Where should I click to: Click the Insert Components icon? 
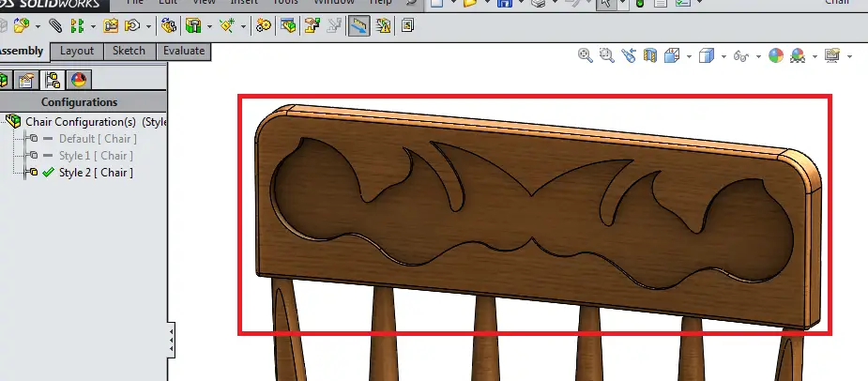coord(21,25)
